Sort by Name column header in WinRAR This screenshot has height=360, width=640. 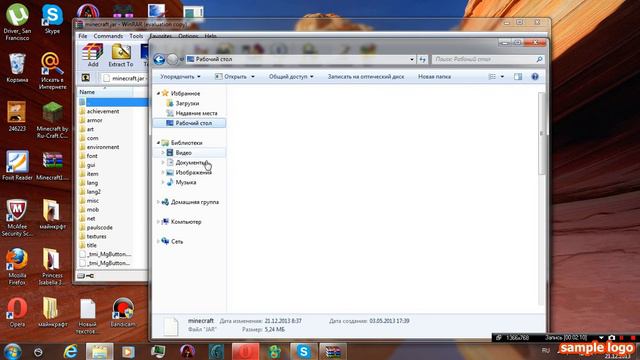105,92
